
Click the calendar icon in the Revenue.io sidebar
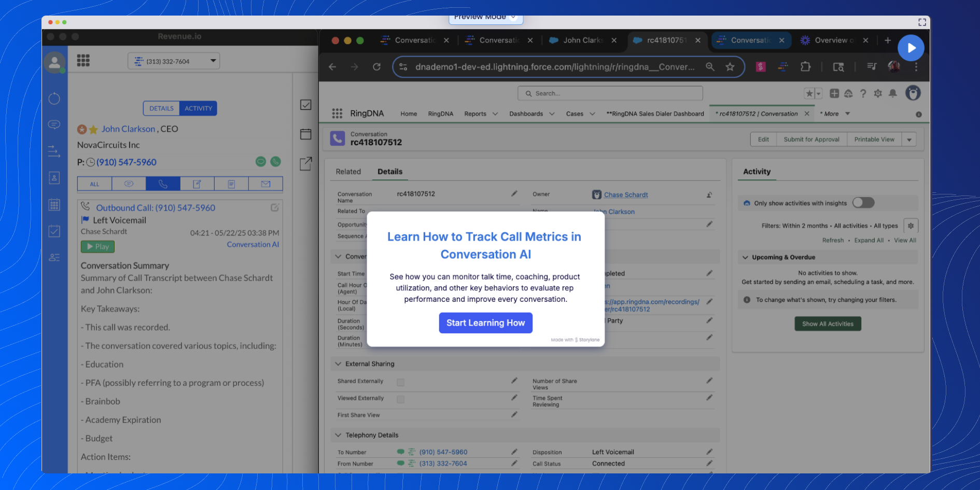click(54, 204)
